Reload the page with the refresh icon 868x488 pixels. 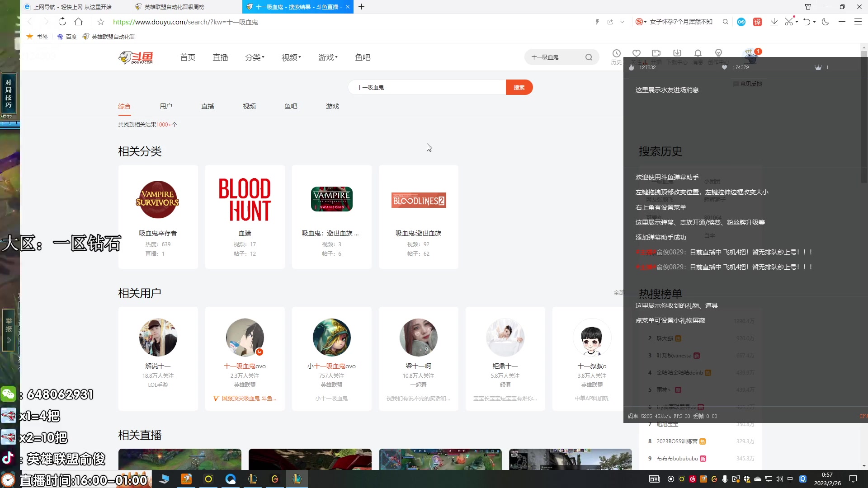coord(62,22)
